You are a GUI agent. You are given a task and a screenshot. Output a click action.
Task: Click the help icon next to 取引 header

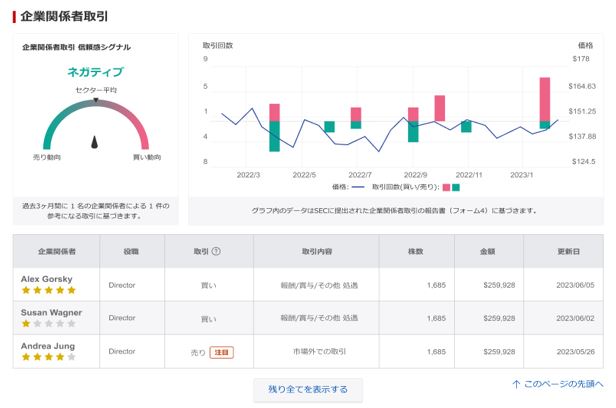click(x=216, y=251)
